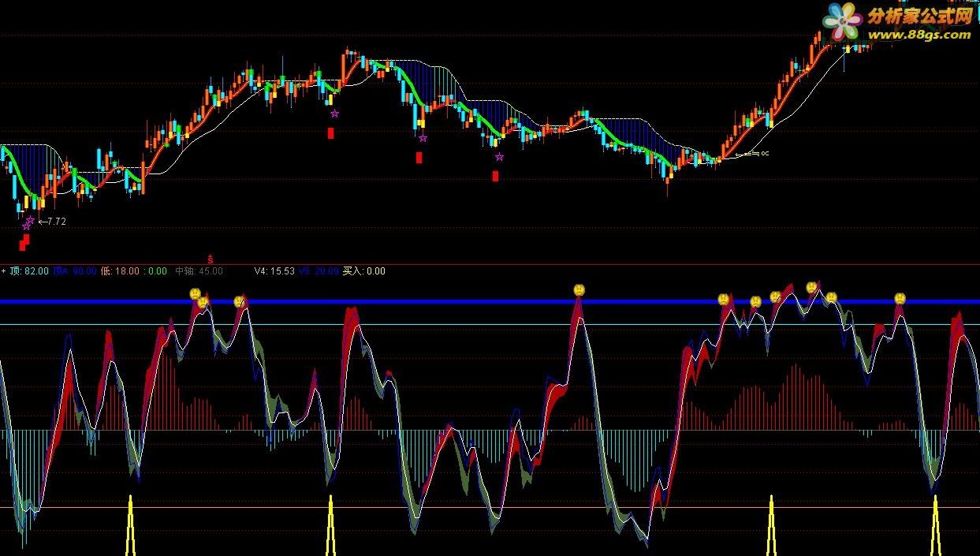Click the red 'S' marker above the indicator panel
The height and width of the screenshot is (556, 980).
coord(210,259)
